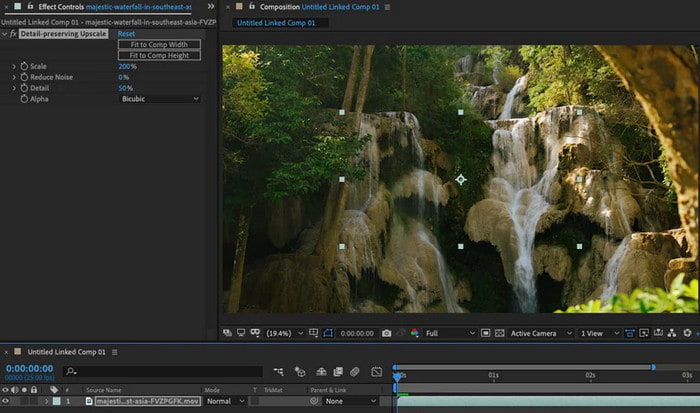
Task: Expand the Scale property triangle
Action: pyautogui.click(x=14, y=66)
